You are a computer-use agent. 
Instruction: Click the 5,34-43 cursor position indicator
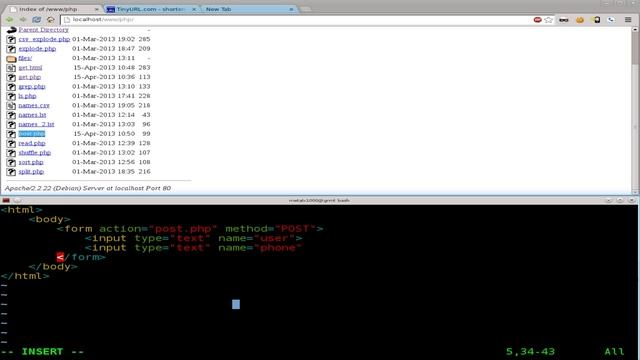[x=530, y=352]
